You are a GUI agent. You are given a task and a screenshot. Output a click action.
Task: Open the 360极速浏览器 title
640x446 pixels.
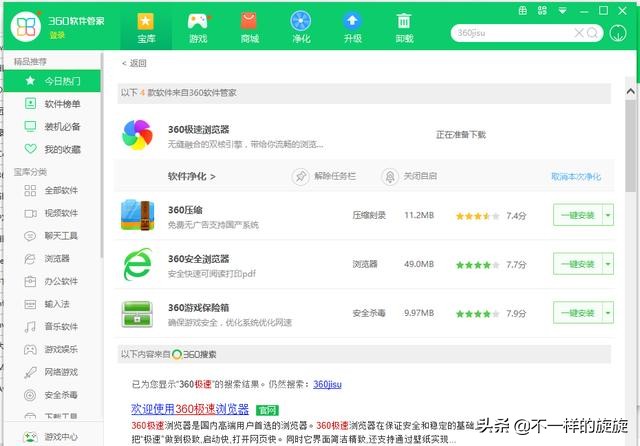[x=199, y=129]
